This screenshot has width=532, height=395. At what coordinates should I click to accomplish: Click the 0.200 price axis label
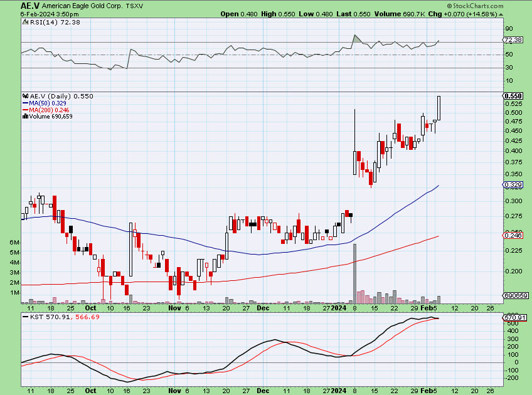[x=514, y=271]
